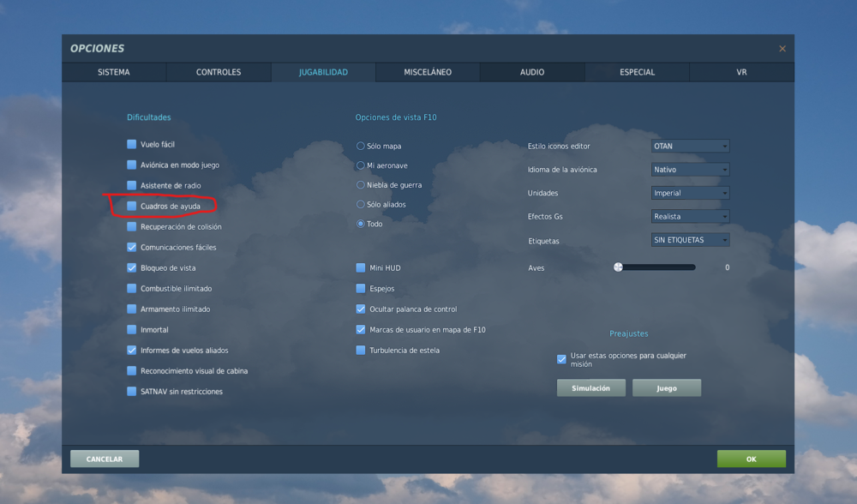
Task: Open the Estilo iconos editor dropdown
Action: [x=690, y=146]
